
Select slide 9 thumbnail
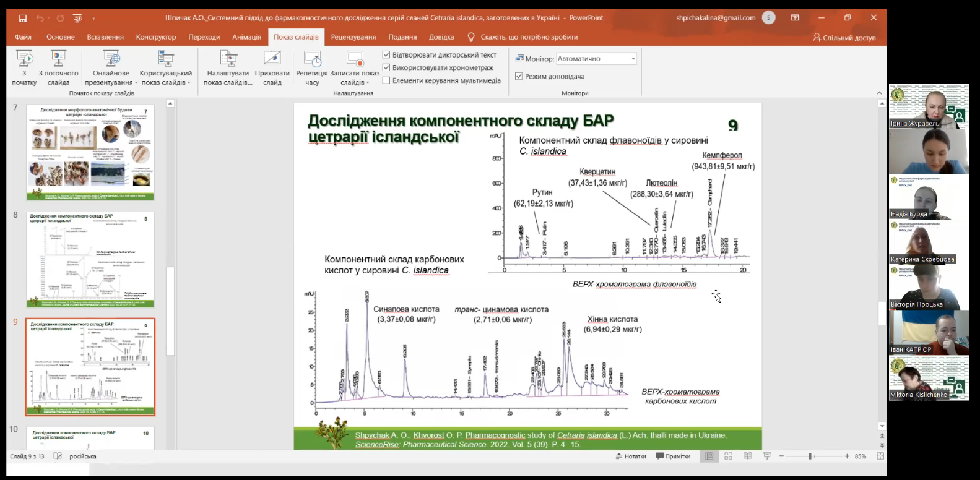90,367
